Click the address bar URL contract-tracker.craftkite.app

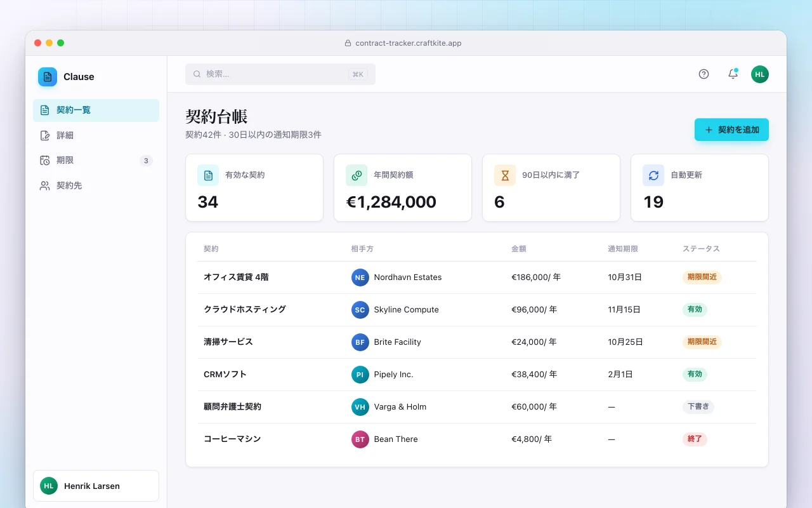point(409,43)
